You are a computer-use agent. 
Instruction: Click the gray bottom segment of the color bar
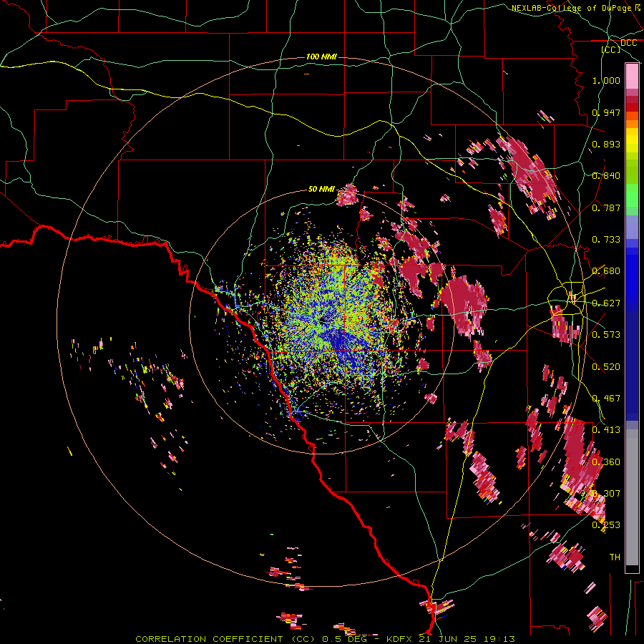pyautogui.click(x=632, y=497)
